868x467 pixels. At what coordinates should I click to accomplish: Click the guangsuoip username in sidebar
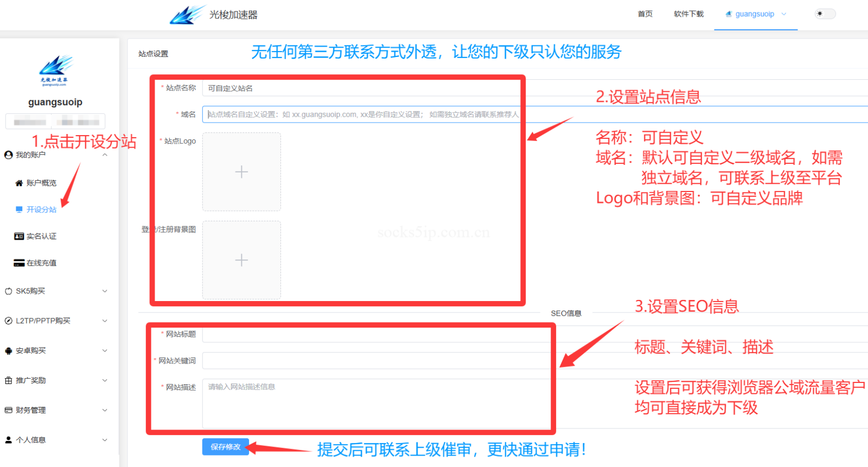point(55,102)
